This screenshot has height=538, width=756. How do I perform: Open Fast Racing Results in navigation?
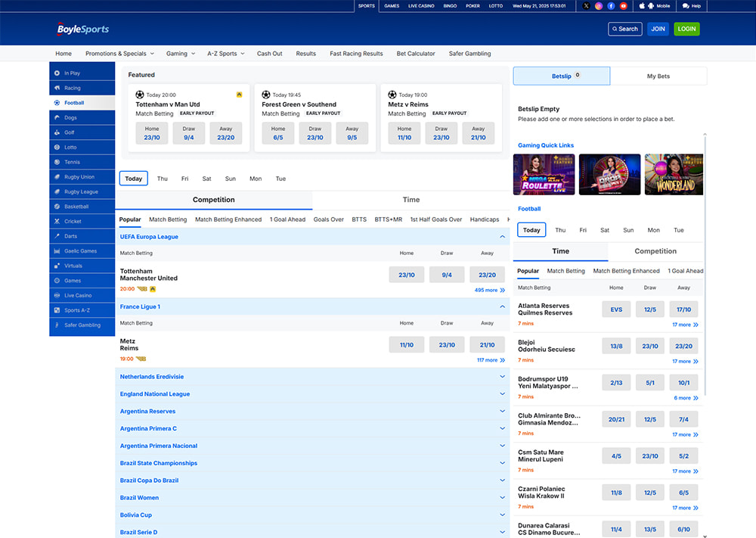[x=356, y=54]
